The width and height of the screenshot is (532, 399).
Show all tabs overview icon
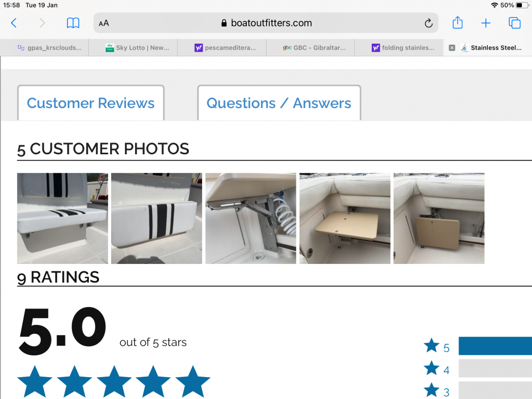pyautogui.click(x=514, y=23)
